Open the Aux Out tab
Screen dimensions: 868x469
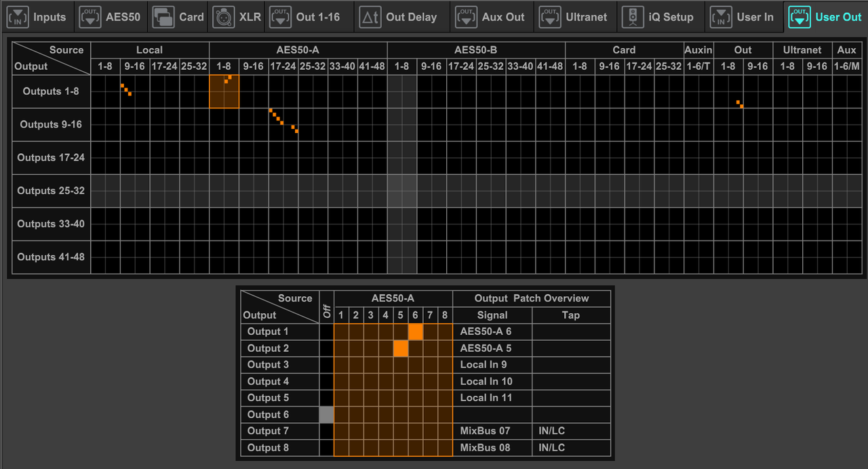[491, 17]
